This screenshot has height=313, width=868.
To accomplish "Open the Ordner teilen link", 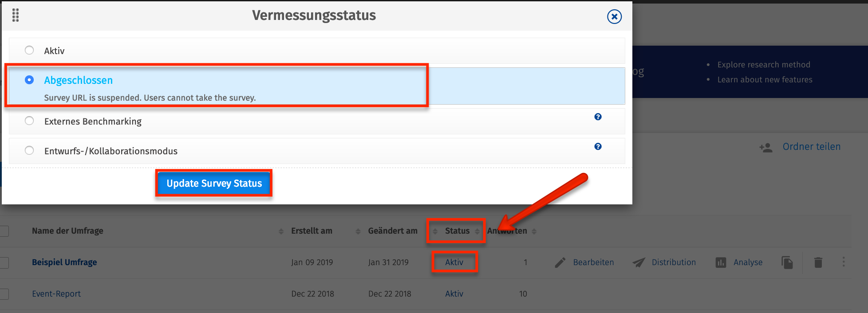I will click(811, 147).
